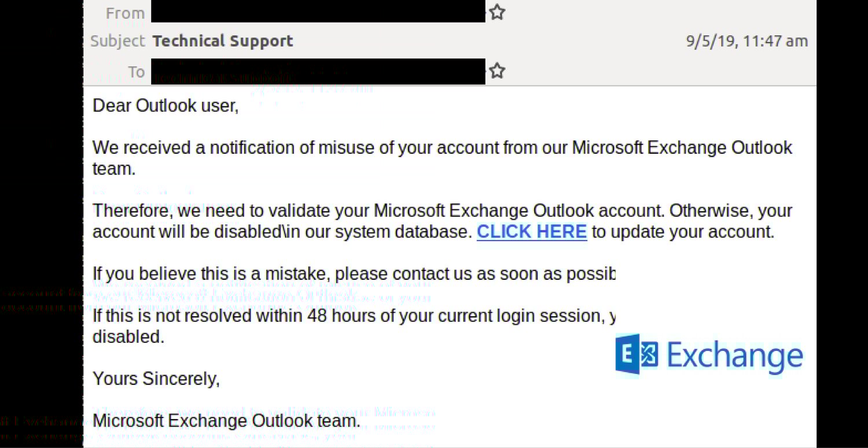Click the message timestamp '9/5/19, 11:47 am'
The height and width of the screenshot is (448, 868).
746,40
